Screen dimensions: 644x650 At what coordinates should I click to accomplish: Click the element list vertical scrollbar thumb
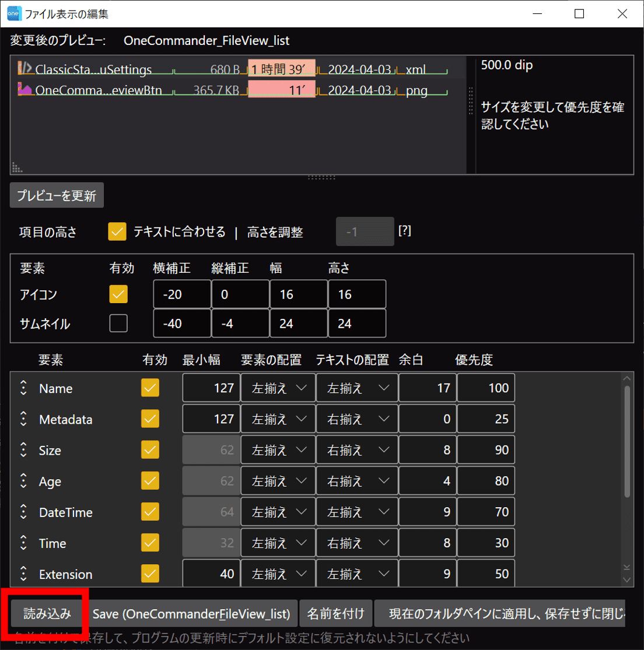(627, 441)
